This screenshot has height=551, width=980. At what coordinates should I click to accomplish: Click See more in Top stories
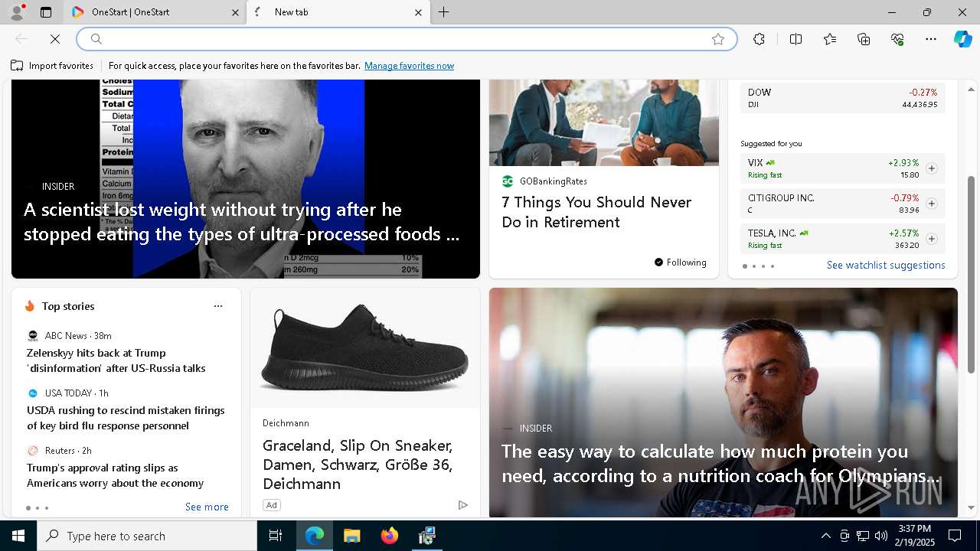click(x=207, y=507)
